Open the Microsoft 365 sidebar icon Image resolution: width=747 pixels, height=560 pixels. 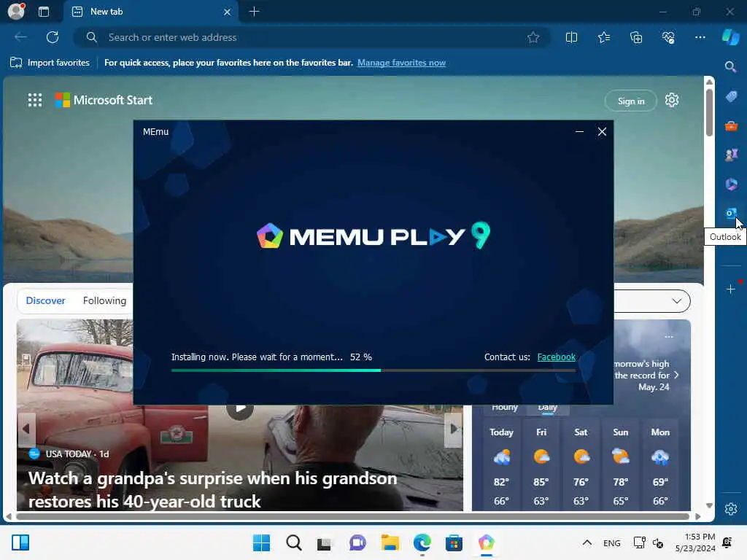click(731, 184)
